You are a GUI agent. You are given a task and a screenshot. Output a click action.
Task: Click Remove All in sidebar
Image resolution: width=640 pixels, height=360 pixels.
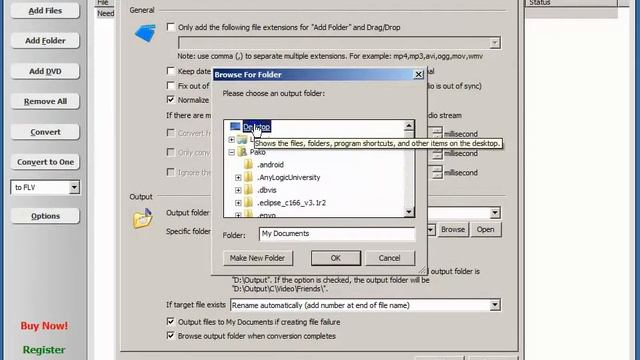pos(45,101)
